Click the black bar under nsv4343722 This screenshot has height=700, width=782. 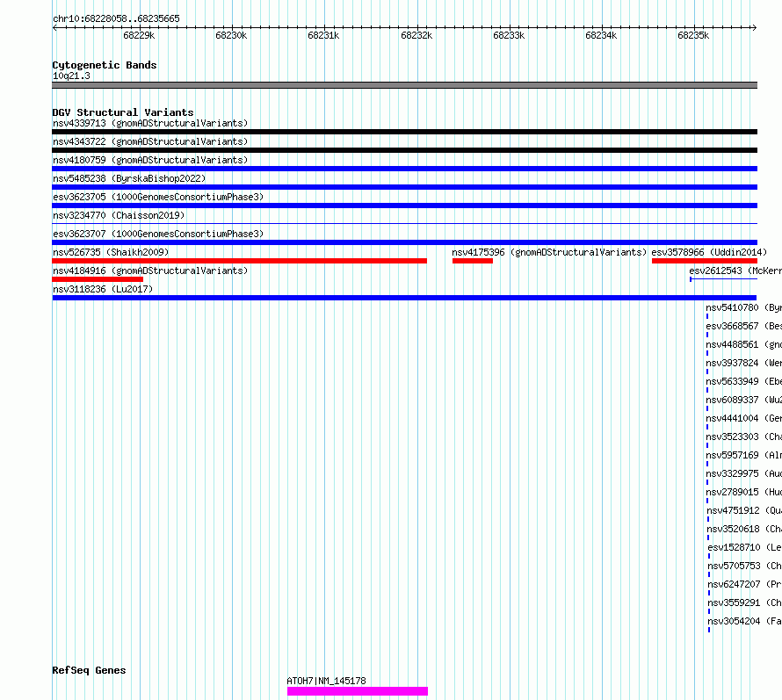pos(404,150)
